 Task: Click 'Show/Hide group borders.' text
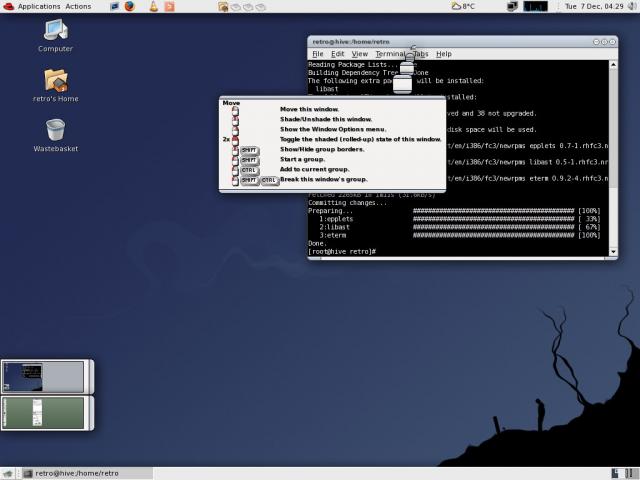pos(322,149)
